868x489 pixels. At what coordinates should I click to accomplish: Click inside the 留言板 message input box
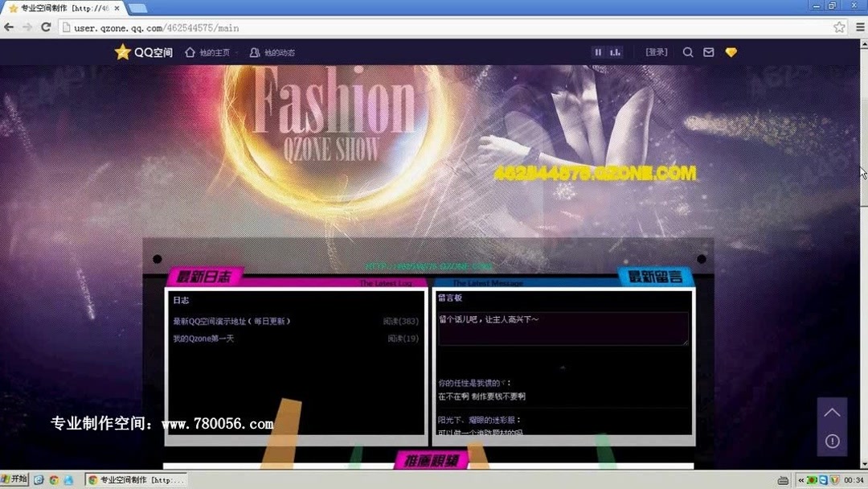(x=561, y=327)
